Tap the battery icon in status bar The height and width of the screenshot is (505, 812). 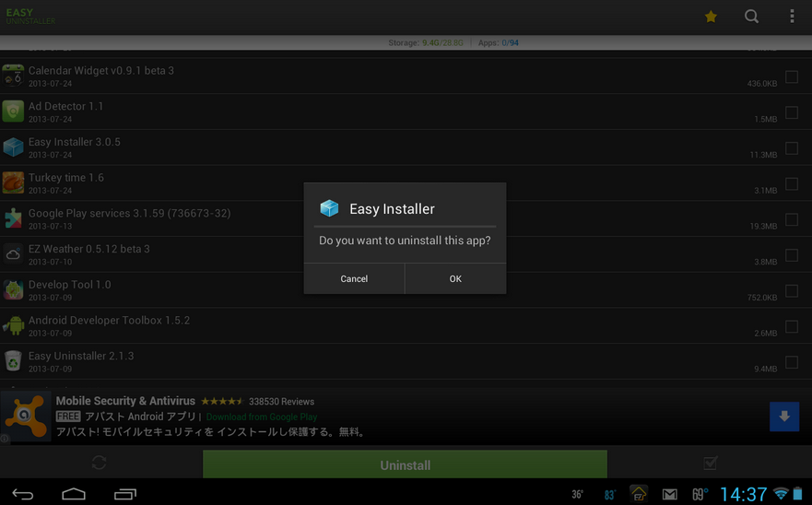tap(798, 493)
